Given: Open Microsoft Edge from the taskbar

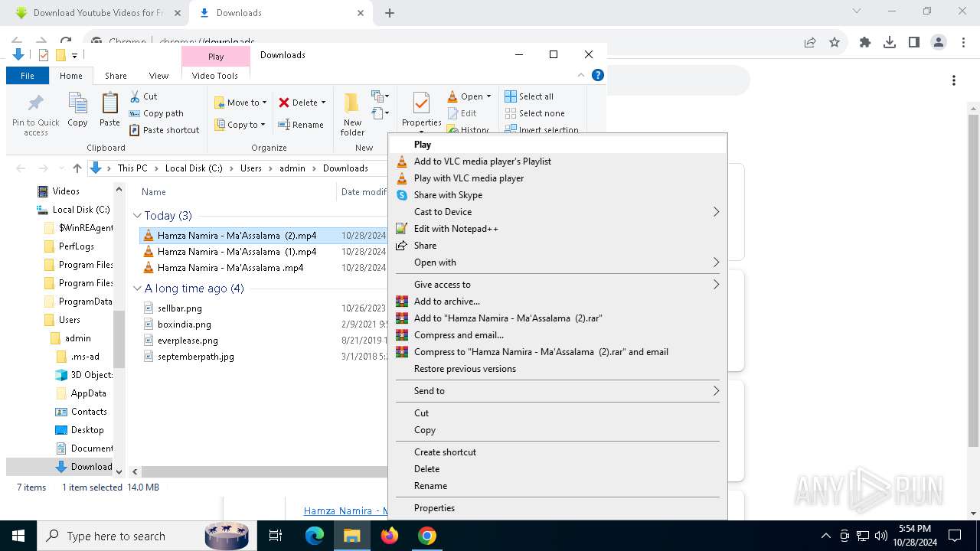Looking at the screenshot, I should click(x=315, y=536).
